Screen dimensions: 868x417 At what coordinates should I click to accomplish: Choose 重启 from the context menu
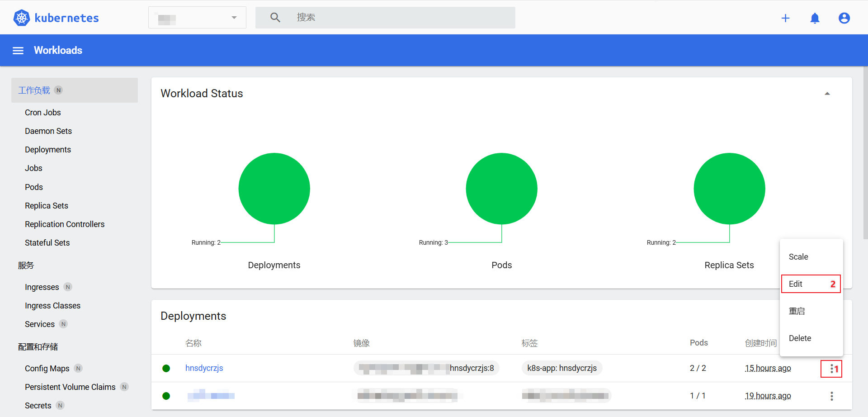(811, 311)
